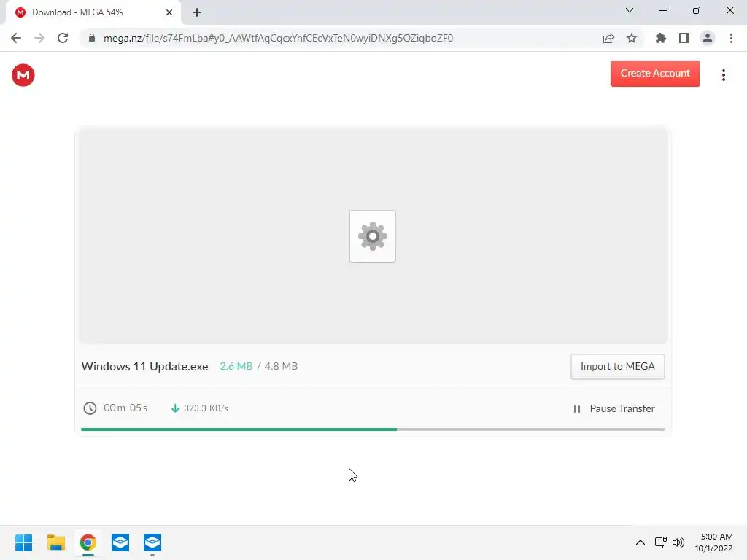The width and height of the screenshot is (747, 560).
Task: Click the 373.3 KB/s speed value
Action: pos(206,408)
